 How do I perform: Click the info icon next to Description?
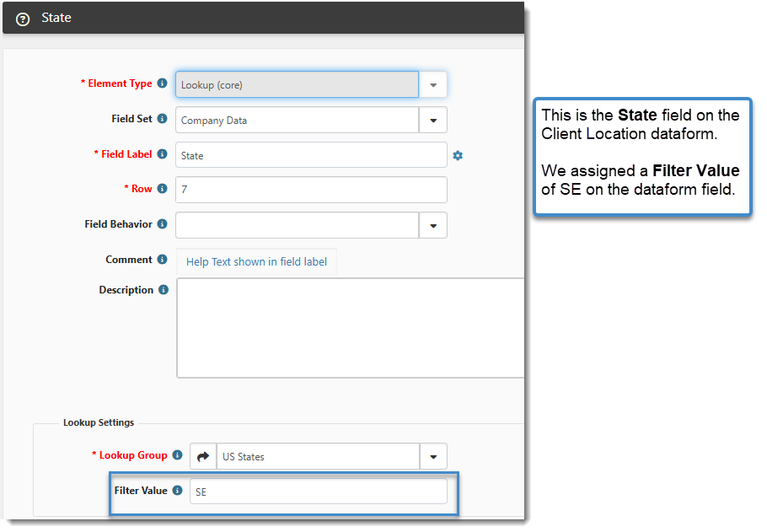tap(163, 290)
